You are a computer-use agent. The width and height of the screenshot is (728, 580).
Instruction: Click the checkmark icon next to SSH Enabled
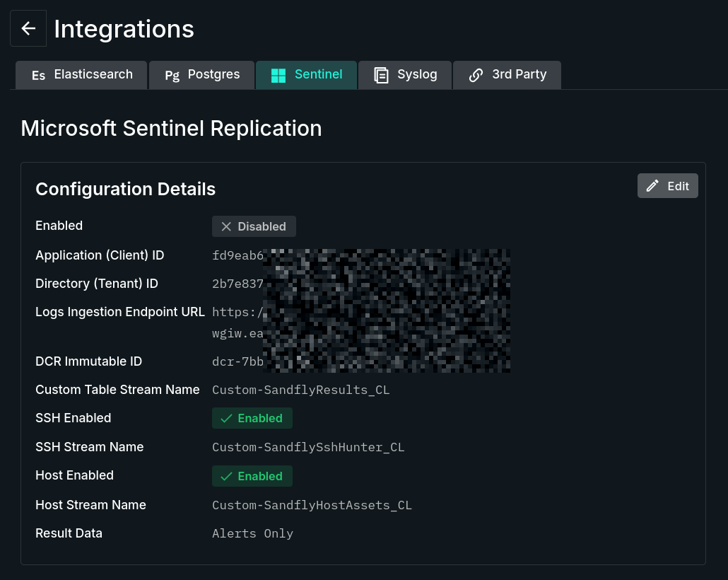coord(226,418)
